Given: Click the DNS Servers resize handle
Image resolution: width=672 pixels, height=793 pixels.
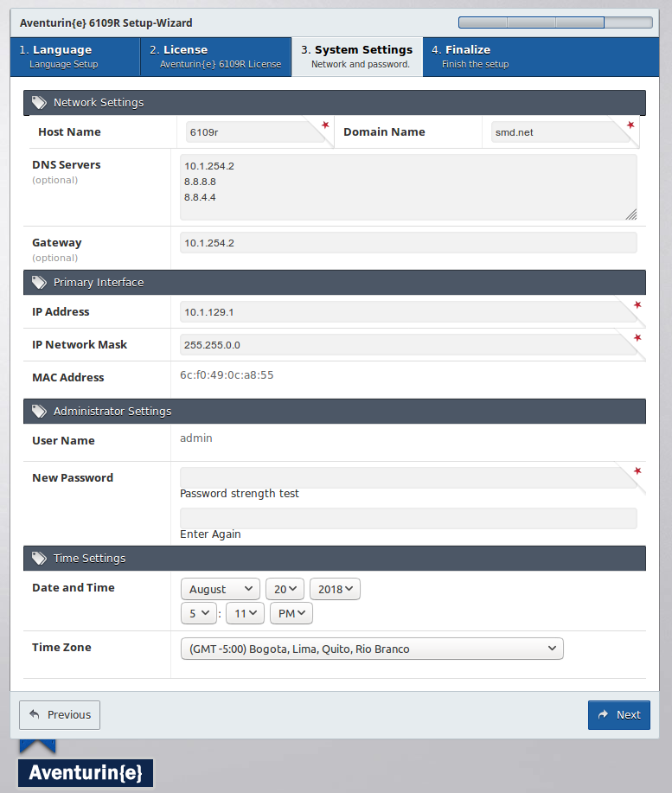Looking at the screenshot, I should [631, 214].
